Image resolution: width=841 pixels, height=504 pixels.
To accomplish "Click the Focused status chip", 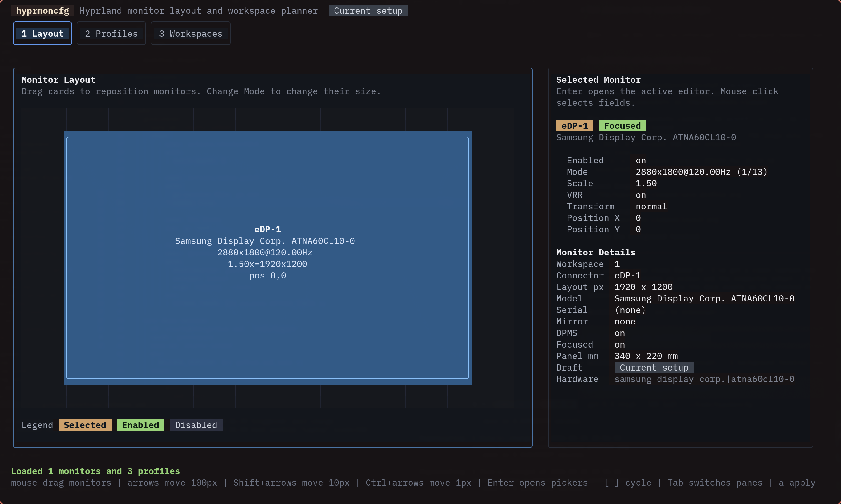I will tap(622, 125).
